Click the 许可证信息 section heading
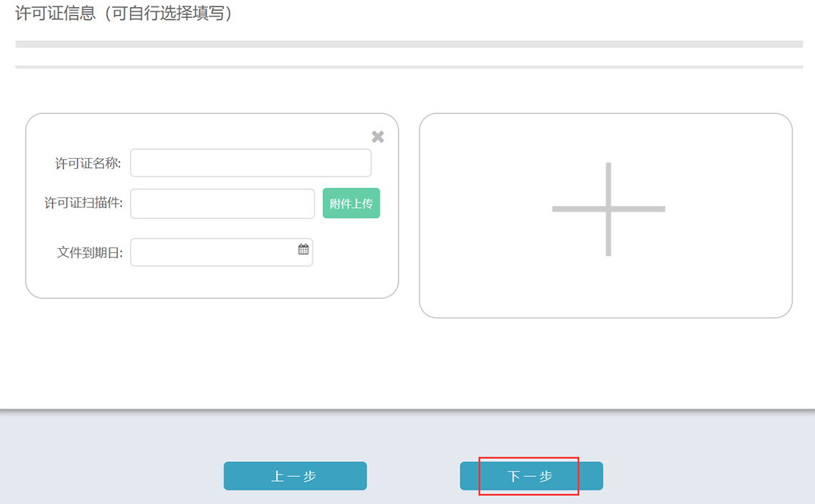The width and height of the screenshot is (815, 504). [54, 14]
